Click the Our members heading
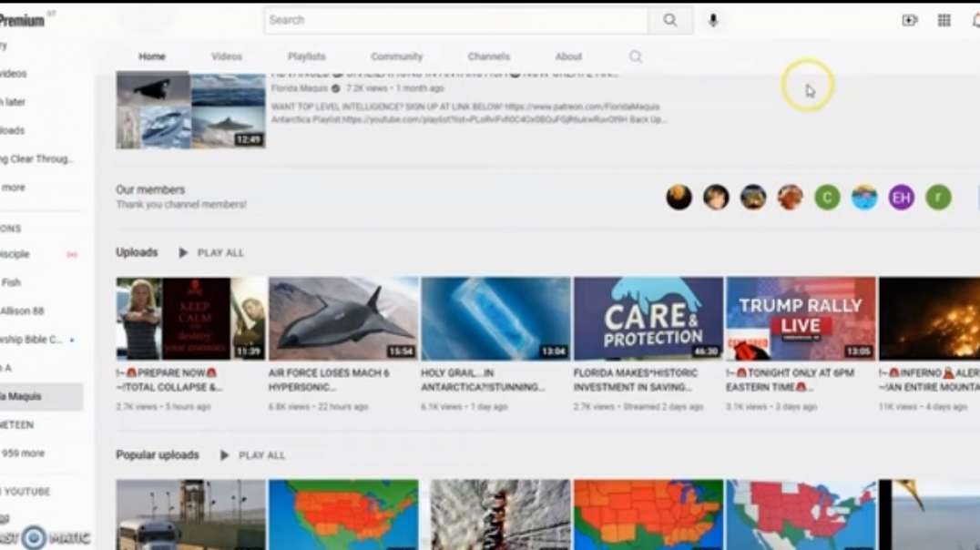Image resolution: width=980 pixels, height=550 pixels. point(150,189)
